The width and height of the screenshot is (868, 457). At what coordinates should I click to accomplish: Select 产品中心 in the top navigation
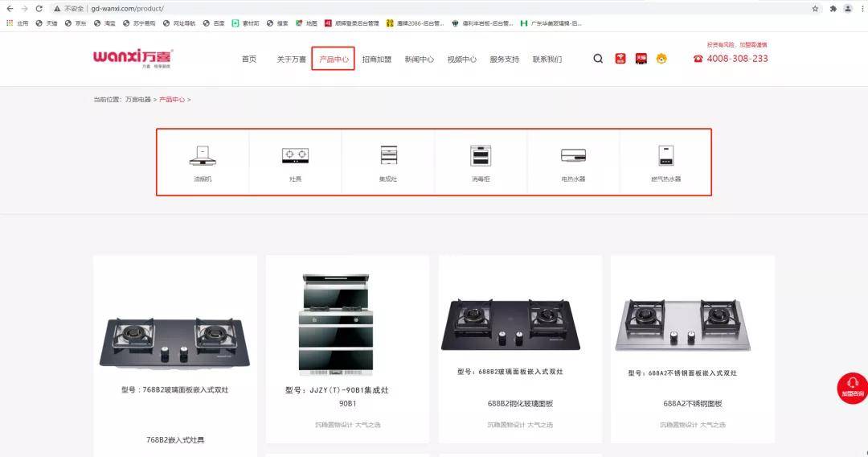click(334, 60)
